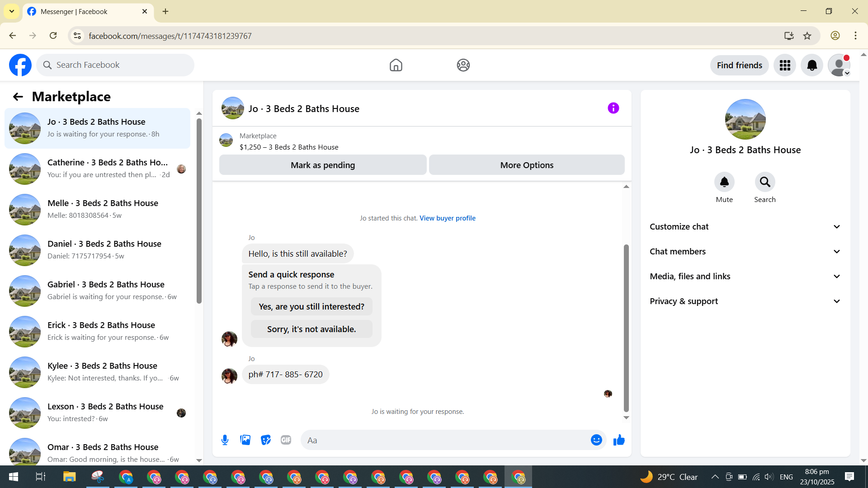Expand Chat members section

745,252
